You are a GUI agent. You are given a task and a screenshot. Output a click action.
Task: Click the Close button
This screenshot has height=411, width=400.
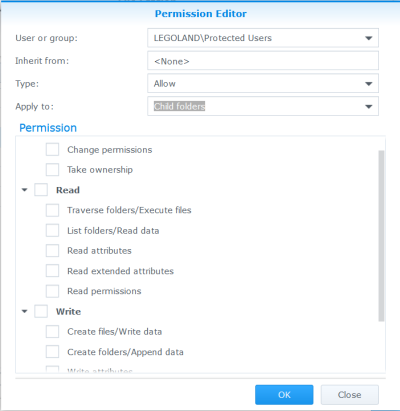[350, 395]
